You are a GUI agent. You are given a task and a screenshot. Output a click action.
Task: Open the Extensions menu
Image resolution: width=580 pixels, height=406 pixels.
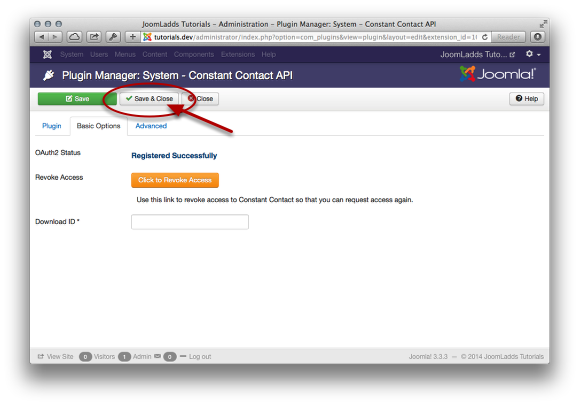tap(238, 54)
